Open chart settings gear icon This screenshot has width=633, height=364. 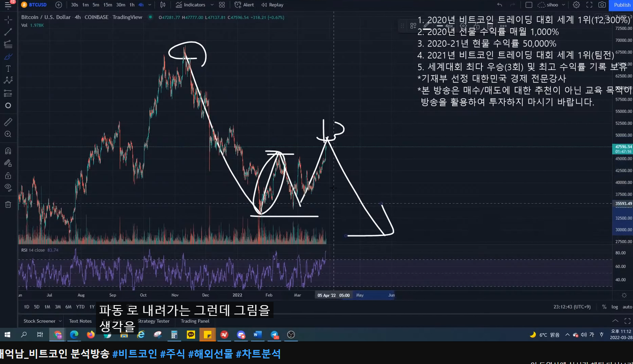click(576, 5)
